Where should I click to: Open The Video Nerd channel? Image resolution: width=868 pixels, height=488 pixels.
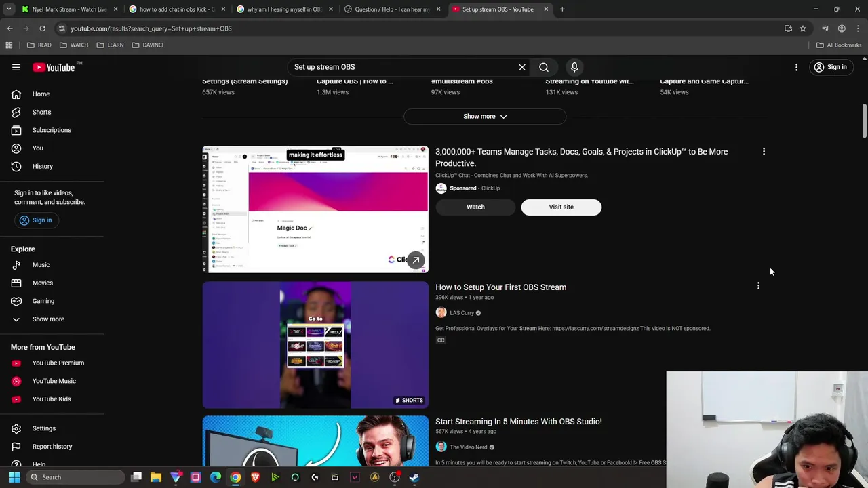tap(468, 447)
